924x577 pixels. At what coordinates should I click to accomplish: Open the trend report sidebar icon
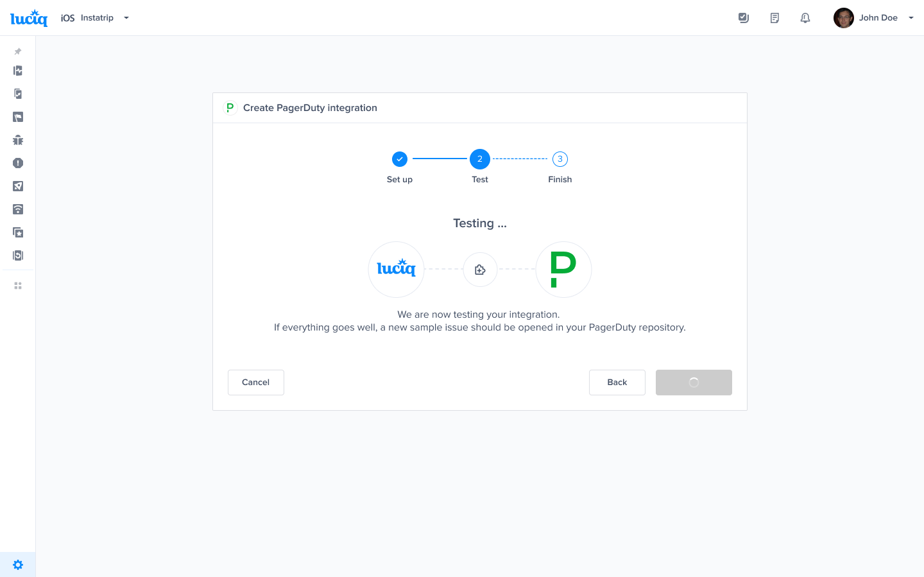click(x=18, y=94)
